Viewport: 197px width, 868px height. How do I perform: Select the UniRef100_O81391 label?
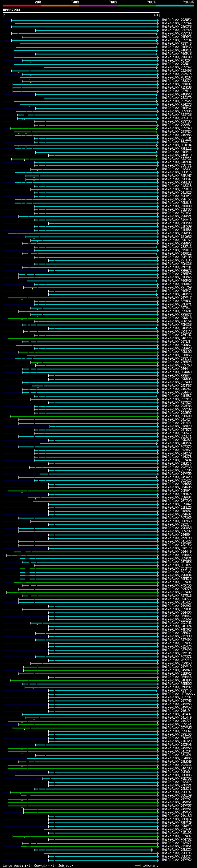click(176, 755)
